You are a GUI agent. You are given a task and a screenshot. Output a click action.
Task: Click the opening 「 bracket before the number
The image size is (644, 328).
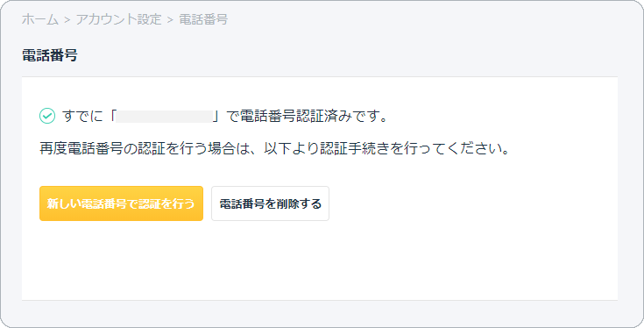point(111,117)
